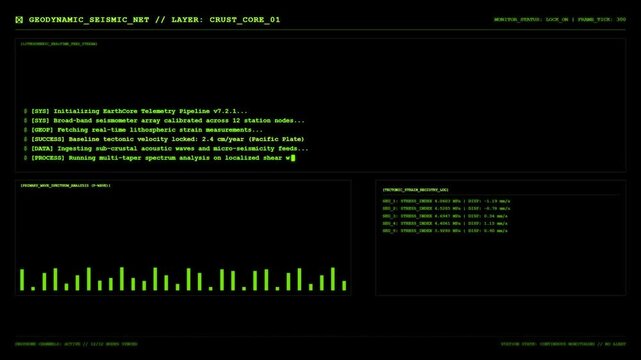The height and width of the screenshot is (360, 641).
Task: Click the crossed-box logo beside GEODYNAMIC_SEISMIC_NET
Action: click(x=19, y=20)
